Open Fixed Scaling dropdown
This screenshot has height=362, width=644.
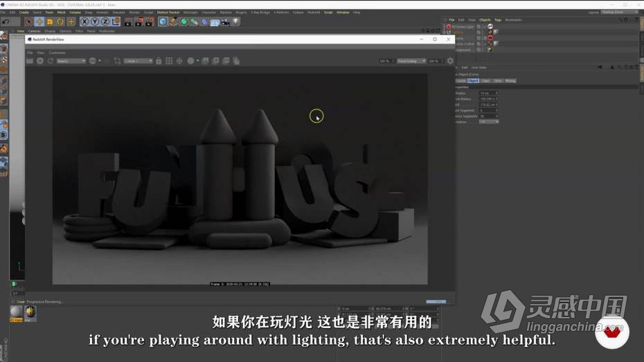pyautogui.click(x=411, y=61)
